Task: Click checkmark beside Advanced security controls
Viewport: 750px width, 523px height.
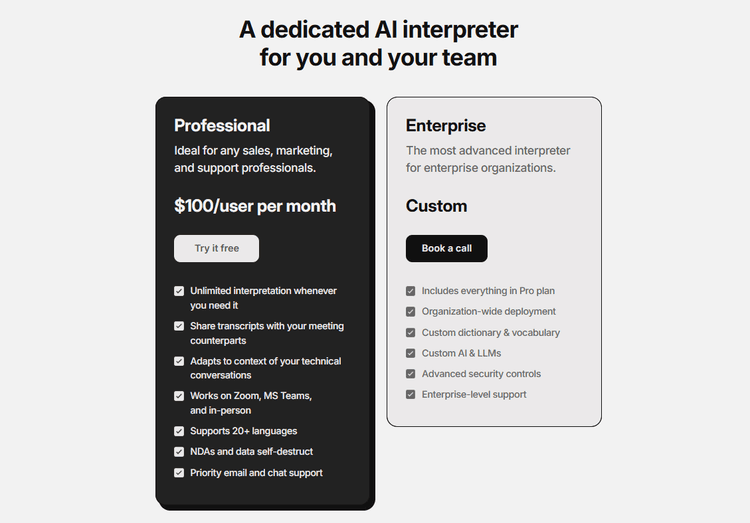Action: pyautogui.click(x=411, y=374)
